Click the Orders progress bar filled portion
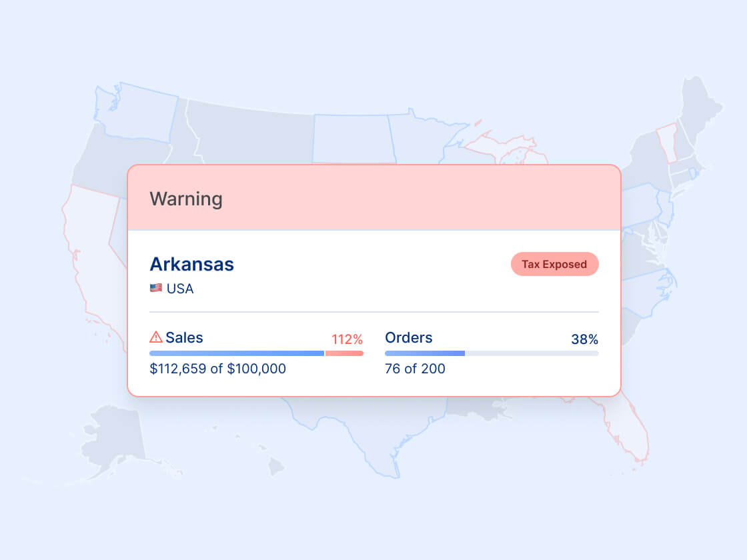Viewport: 747px width, 560px height. point(425,353)
